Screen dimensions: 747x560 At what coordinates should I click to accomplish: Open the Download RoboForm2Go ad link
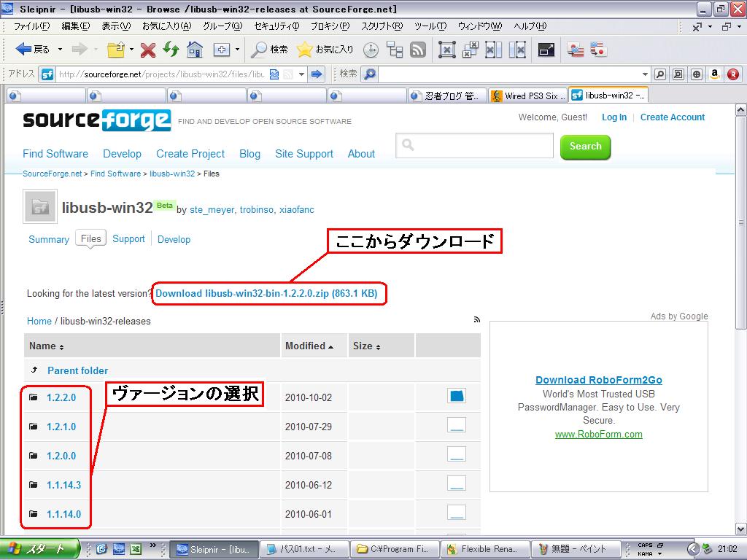click(599, 380)
